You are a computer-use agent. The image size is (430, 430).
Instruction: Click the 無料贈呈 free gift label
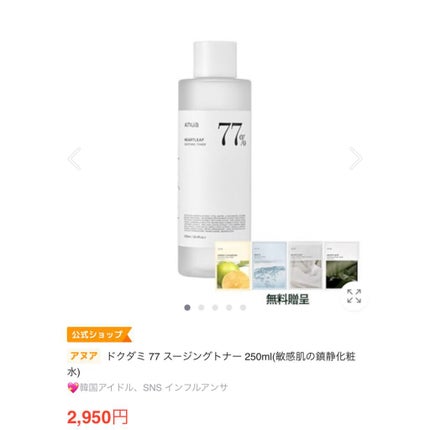[288, 299]
